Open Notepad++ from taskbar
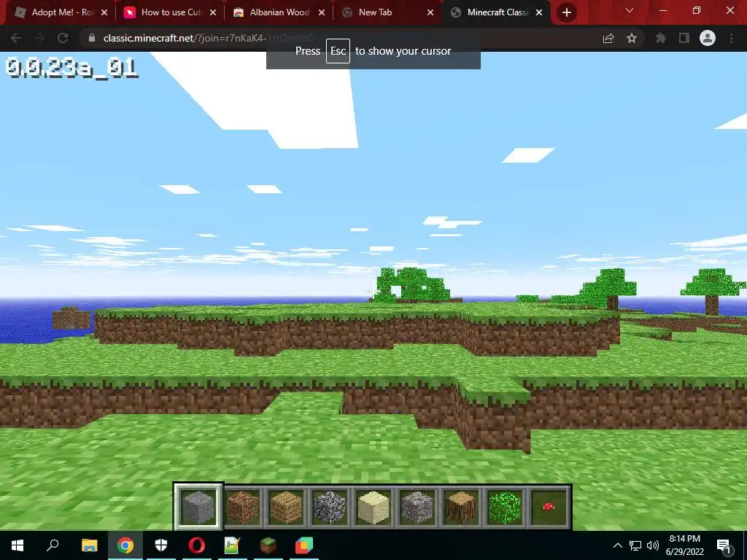 click(232, 545)
